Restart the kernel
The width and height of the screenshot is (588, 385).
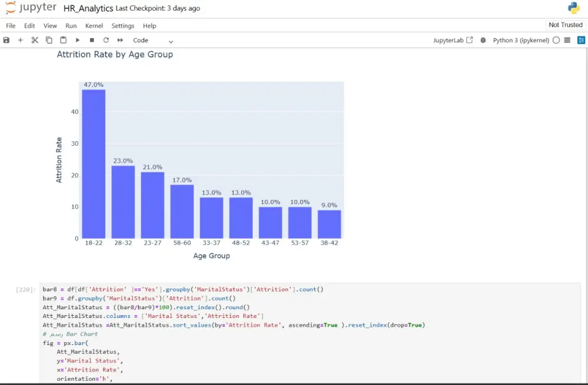(x=105, y=40)
